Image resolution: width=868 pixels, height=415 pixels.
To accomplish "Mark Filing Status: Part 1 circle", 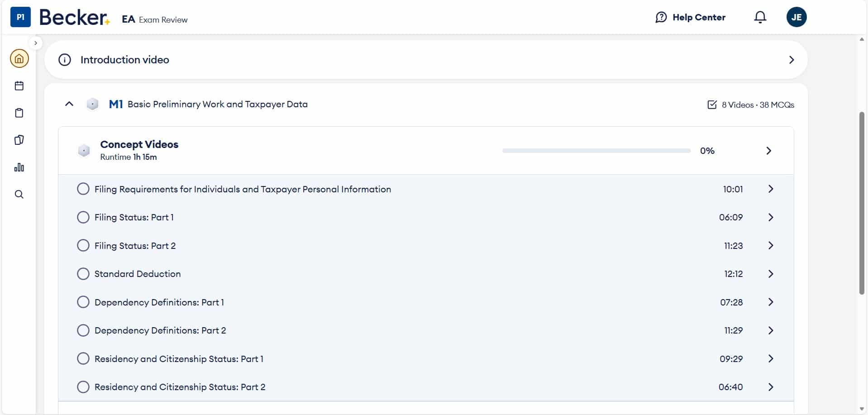I will pos(83,217).
